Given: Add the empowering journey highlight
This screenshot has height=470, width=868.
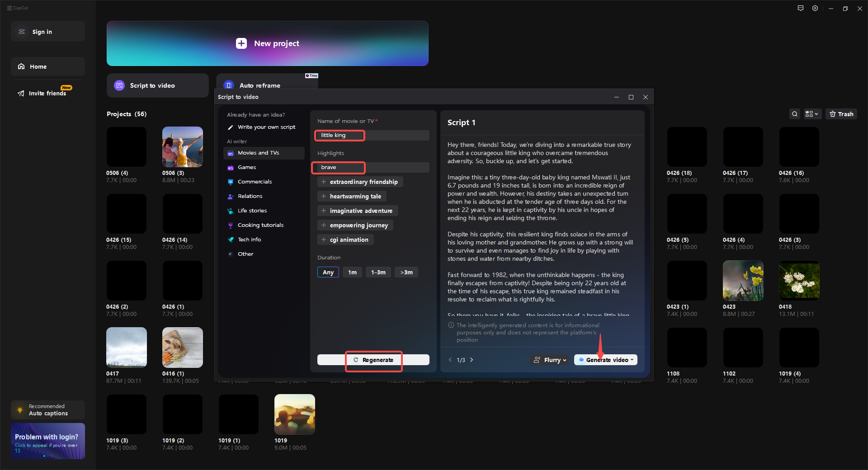Looking at the screenshot, I should pos(355,225).
